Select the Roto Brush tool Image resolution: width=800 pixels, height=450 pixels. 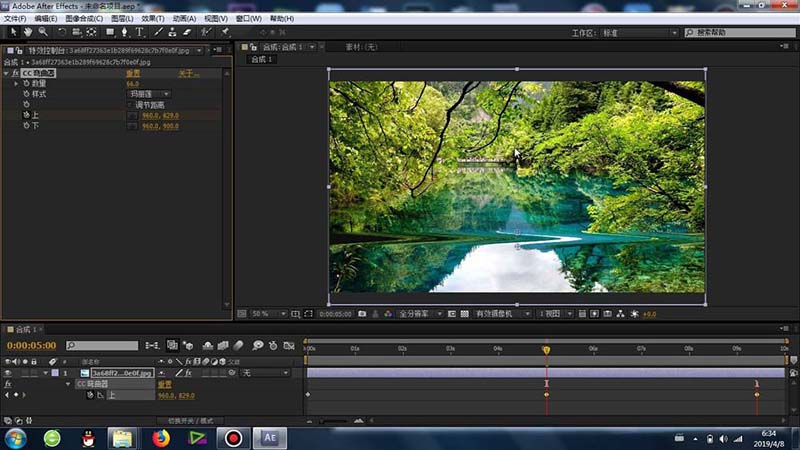[x=206, y=32]
